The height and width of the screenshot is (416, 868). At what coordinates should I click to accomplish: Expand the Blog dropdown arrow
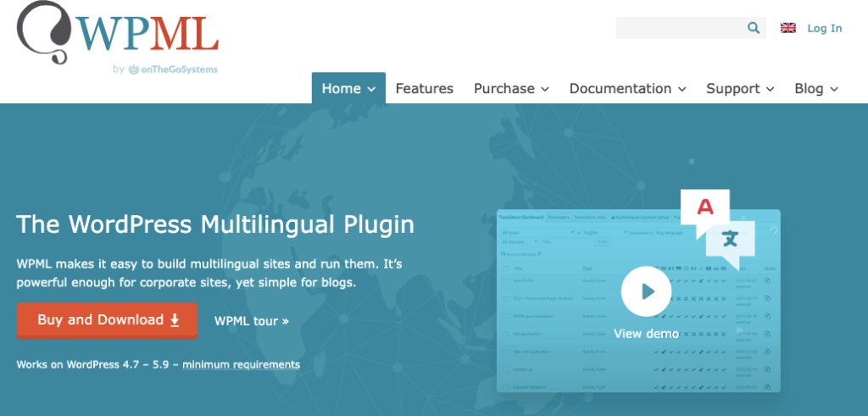[834, 89]
